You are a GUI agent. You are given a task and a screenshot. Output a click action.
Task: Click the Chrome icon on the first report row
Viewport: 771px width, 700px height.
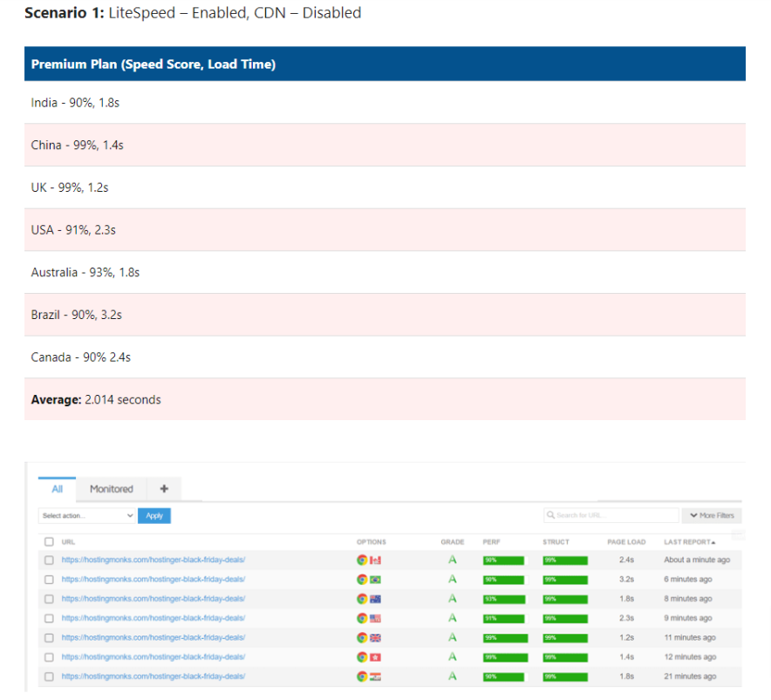[361, 560]
